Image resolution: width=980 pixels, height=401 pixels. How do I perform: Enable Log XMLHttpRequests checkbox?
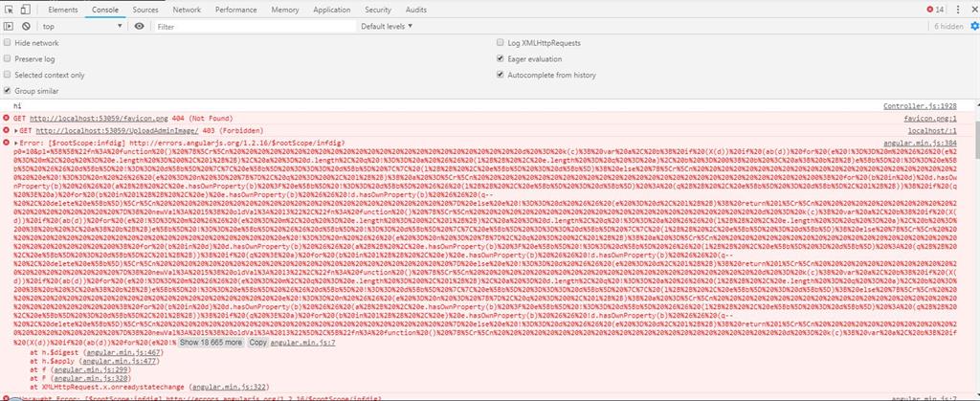tap(500, 43)
